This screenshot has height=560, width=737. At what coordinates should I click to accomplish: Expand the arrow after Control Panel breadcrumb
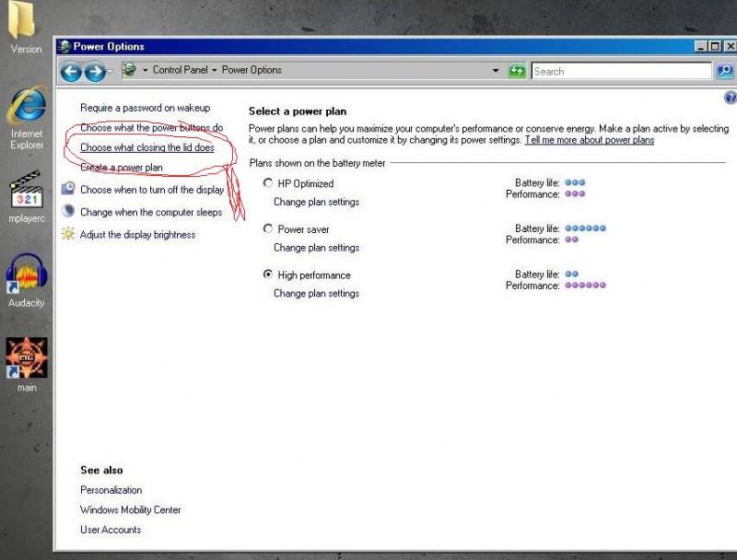[215, 70]
